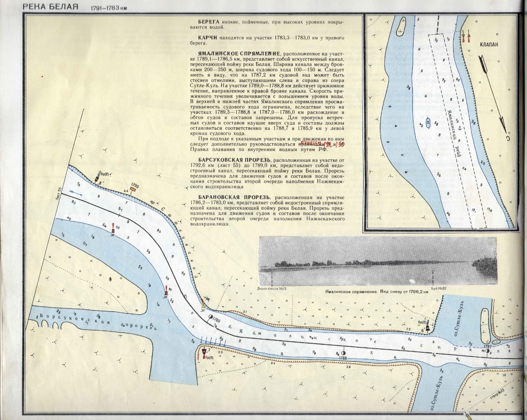Click the red buoy marked .34

point(166,291)
